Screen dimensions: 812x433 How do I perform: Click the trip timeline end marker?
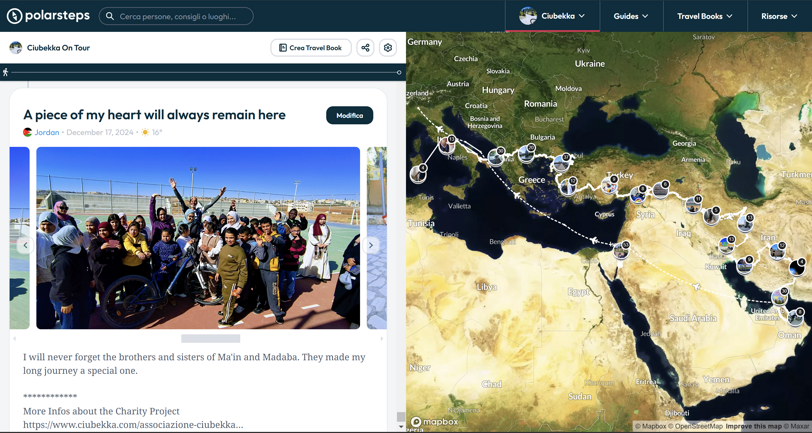click(399, 72)
